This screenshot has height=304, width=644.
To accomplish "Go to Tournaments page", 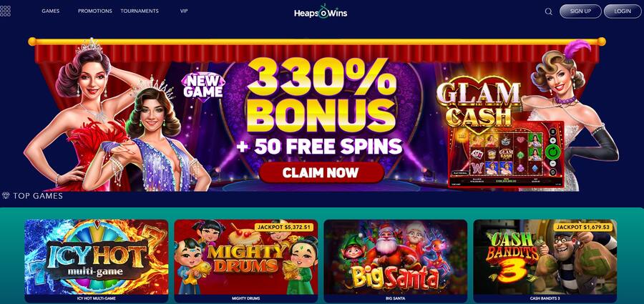I will click(140, 11).
